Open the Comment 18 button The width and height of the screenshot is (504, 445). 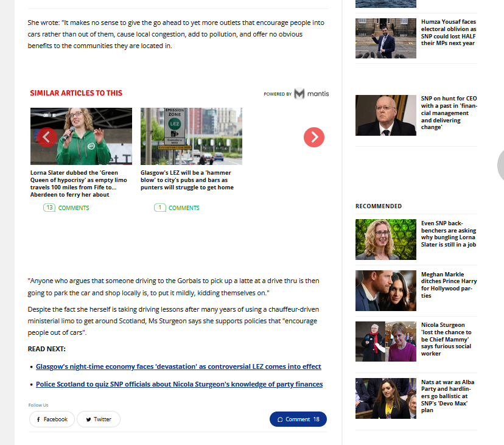coord(298,419)
